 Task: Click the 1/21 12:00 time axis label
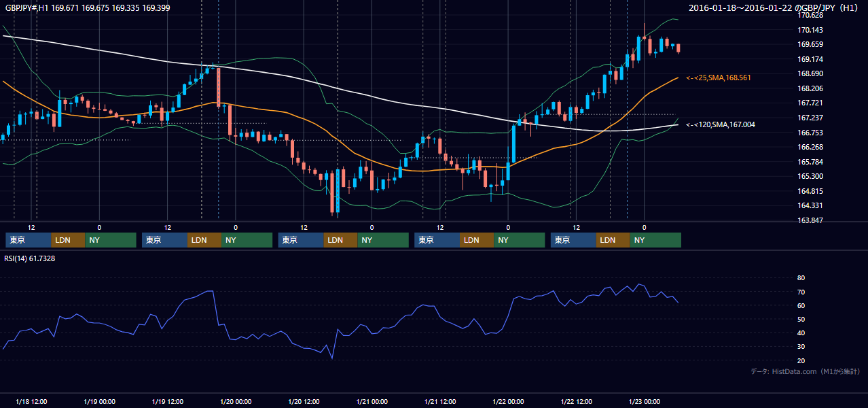click(440, 401)
